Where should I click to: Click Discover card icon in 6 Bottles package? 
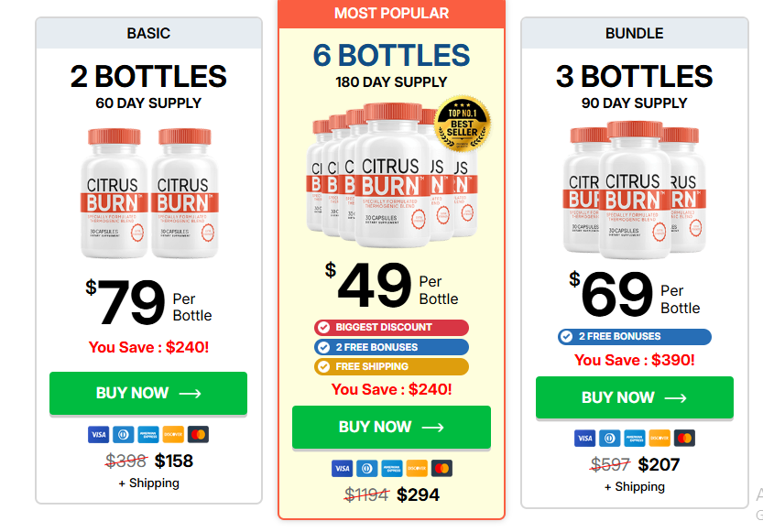click(417, 468)
